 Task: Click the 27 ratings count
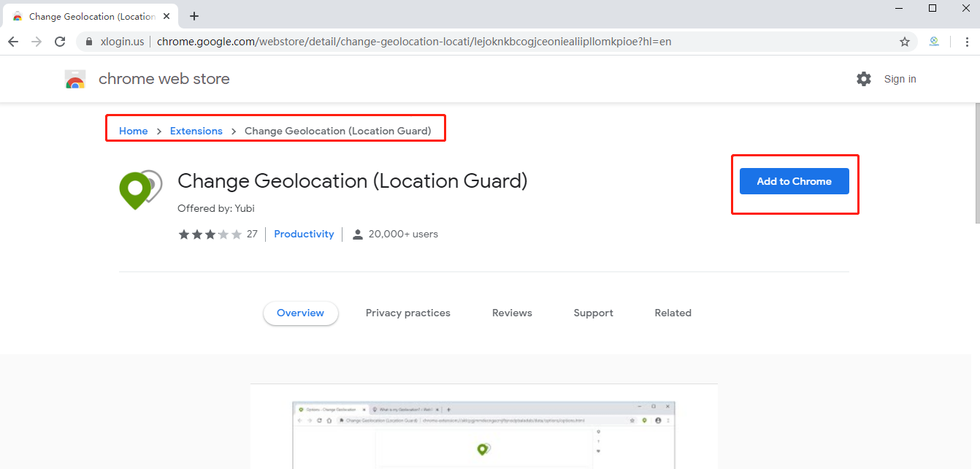tap(252, 234)
